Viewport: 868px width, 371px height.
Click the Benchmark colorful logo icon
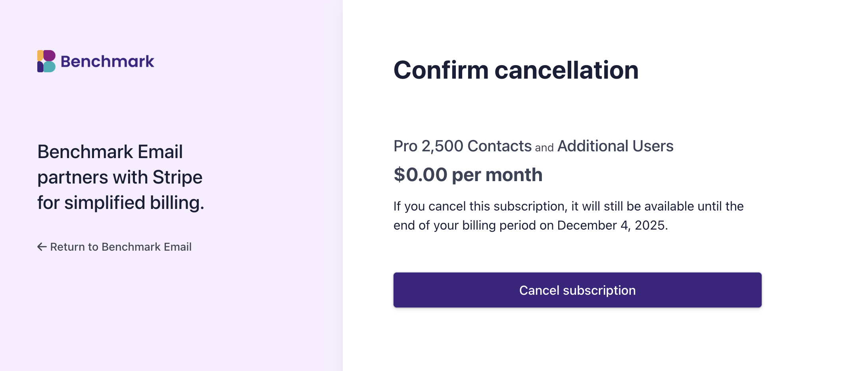coord(46,61)
